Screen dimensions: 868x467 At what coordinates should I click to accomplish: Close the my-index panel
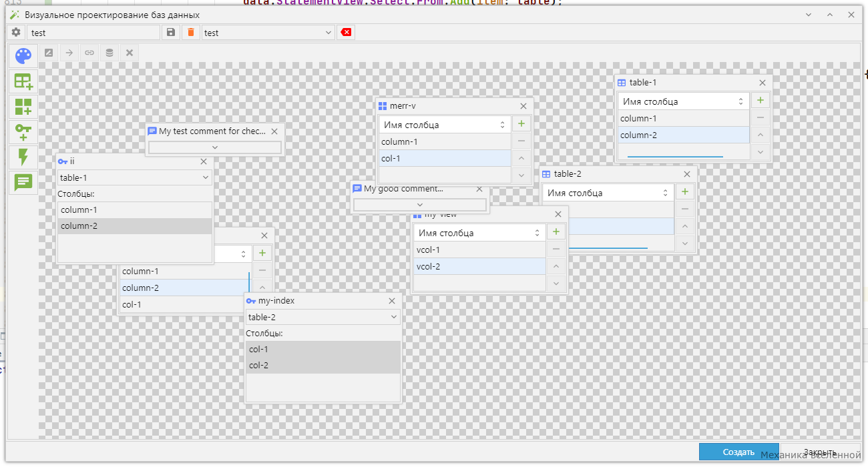click(x=392, y=301)
